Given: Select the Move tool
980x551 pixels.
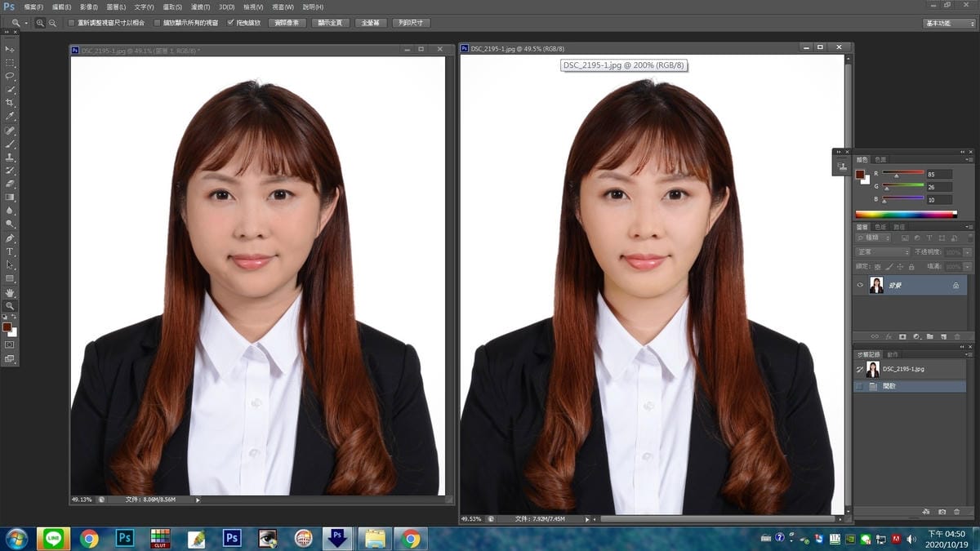Looking at the screenshot, I should [10, 49].
